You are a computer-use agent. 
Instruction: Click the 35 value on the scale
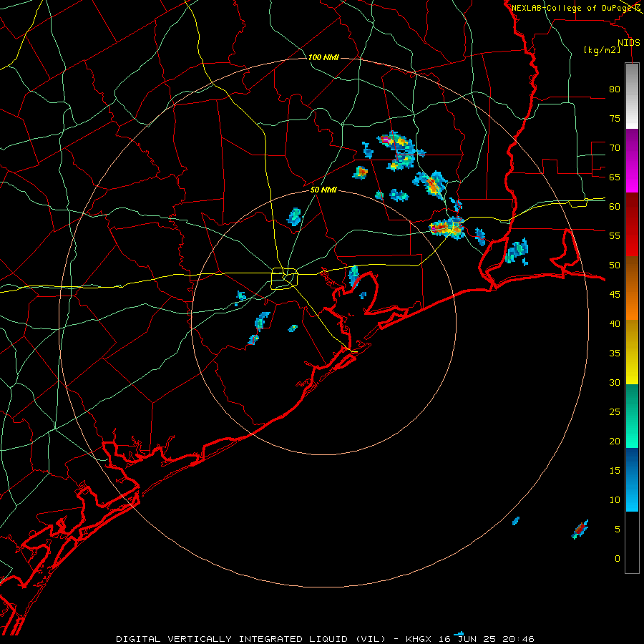[615, 353]
